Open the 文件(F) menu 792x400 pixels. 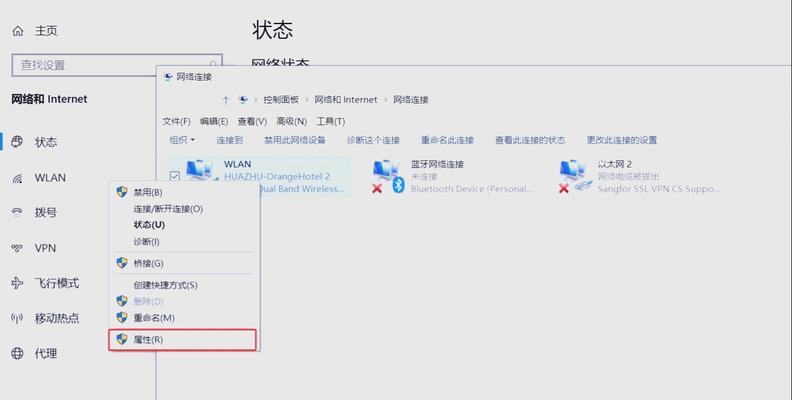(x=176, y=122)
